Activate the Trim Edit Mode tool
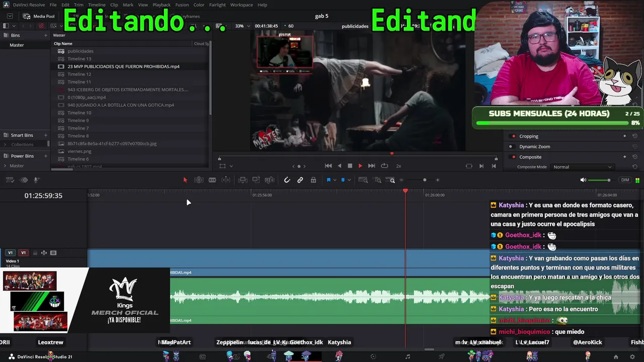This screenshot has width=644, height=362. click(x=199, y=180)
